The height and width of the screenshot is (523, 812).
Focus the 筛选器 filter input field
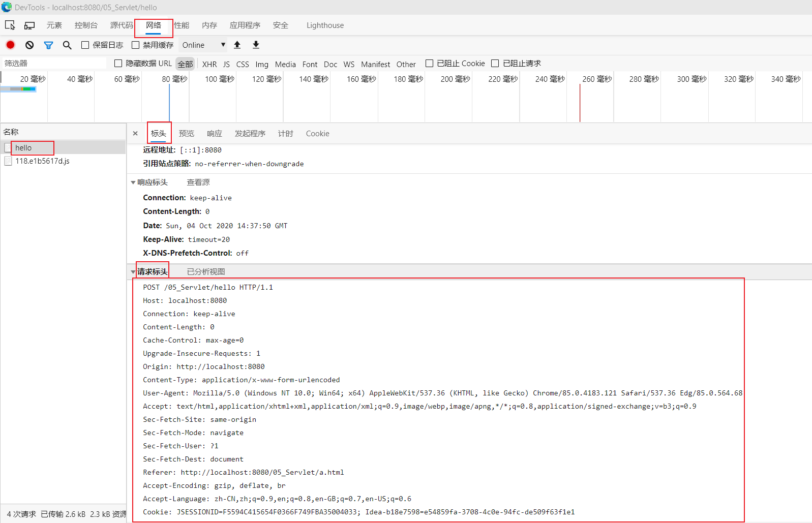tap(54, 63)
